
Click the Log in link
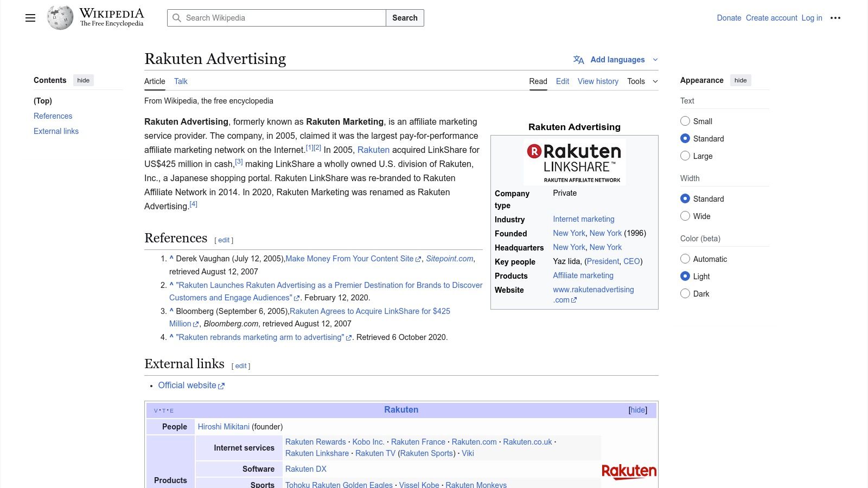[812, 18]
